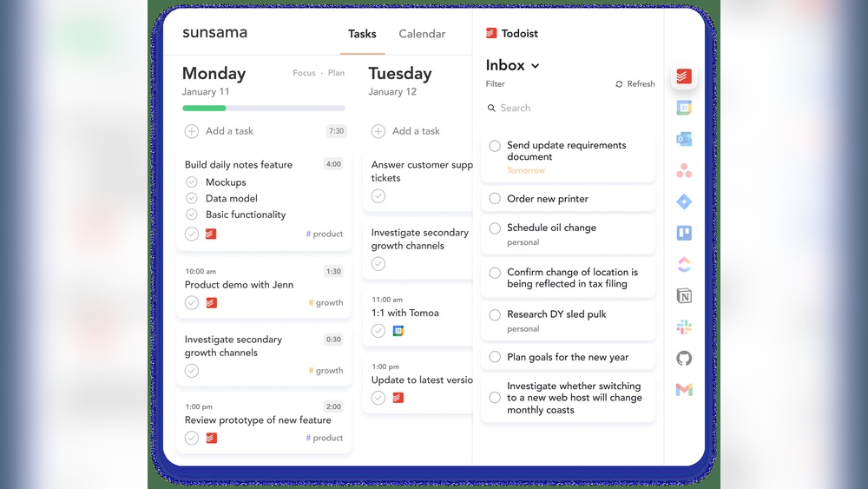Click Add a task under Tuesday
The image size is (868, 489).
coord(416,131)
